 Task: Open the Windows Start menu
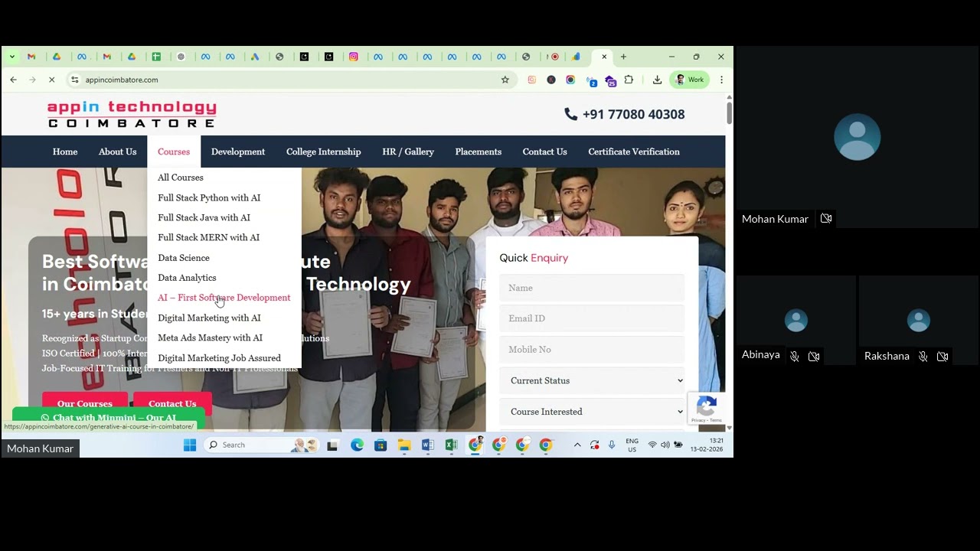coord(190,445)
